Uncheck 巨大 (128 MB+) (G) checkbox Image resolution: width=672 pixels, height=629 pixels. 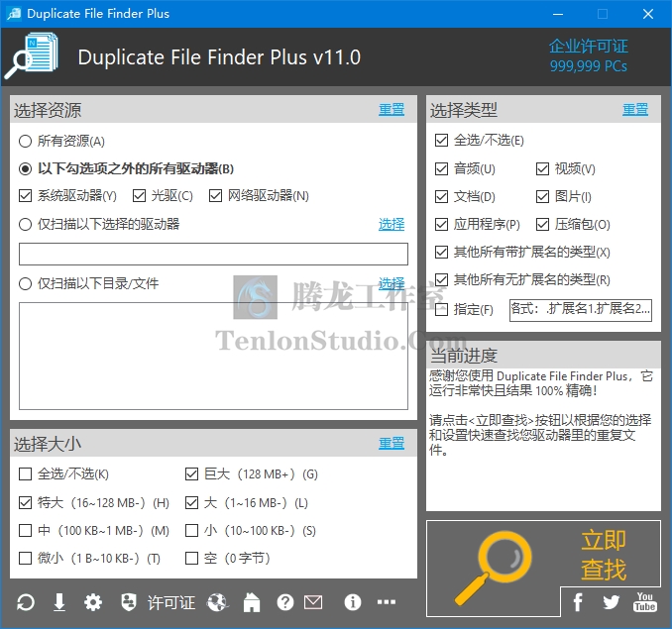pos(191,474)
